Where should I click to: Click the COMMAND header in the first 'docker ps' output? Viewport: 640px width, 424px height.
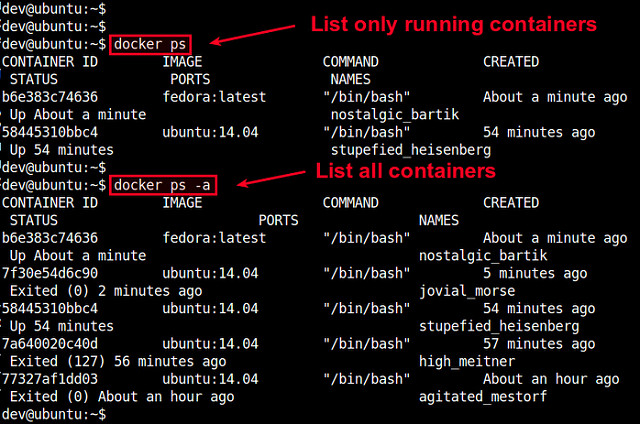(x=351, y=62)
